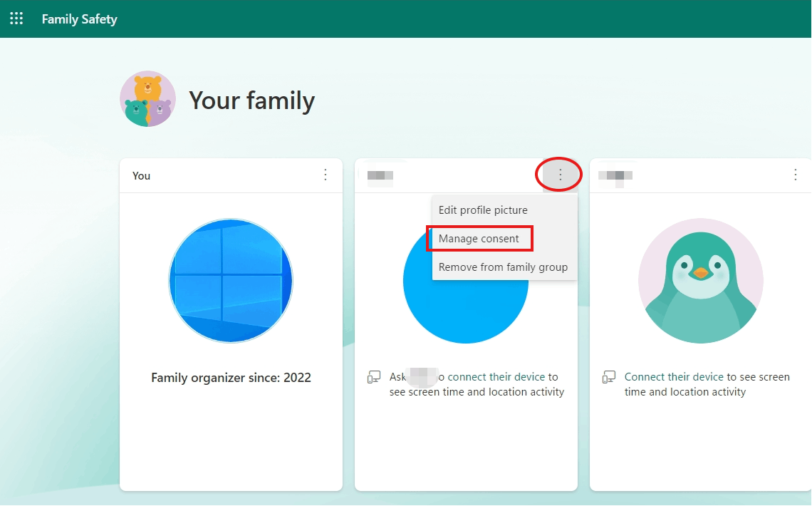Click the 'Your family' heading

(x=251, y=100)
